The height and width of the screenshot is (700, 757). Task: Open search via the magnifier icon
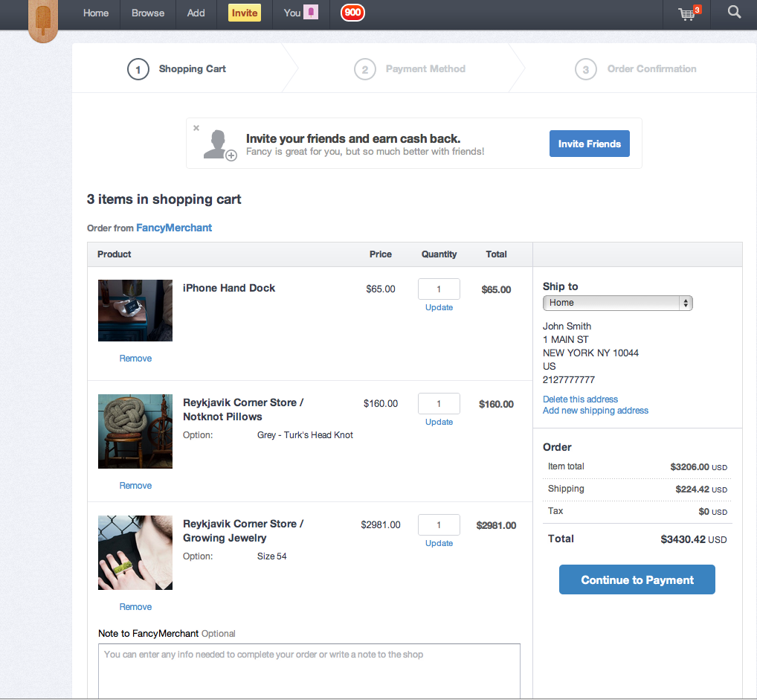tap(734, 12)
